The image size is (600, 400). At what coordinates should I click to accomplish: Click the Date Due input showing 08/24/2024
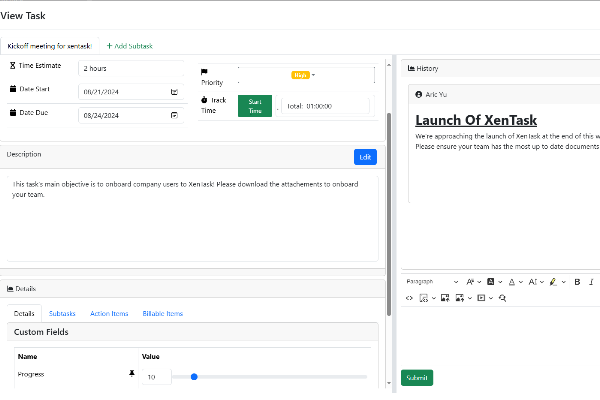131,115
